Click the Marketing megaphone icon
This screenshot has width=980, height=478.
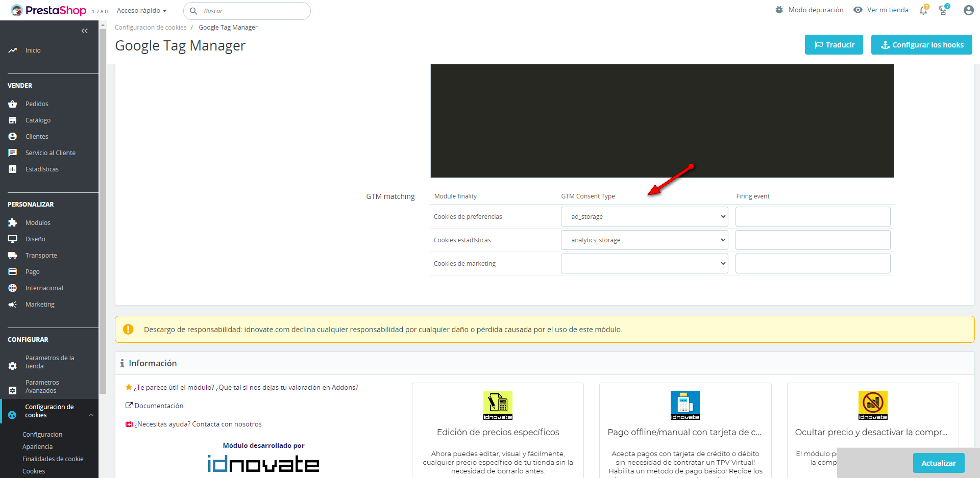(13, 305)
